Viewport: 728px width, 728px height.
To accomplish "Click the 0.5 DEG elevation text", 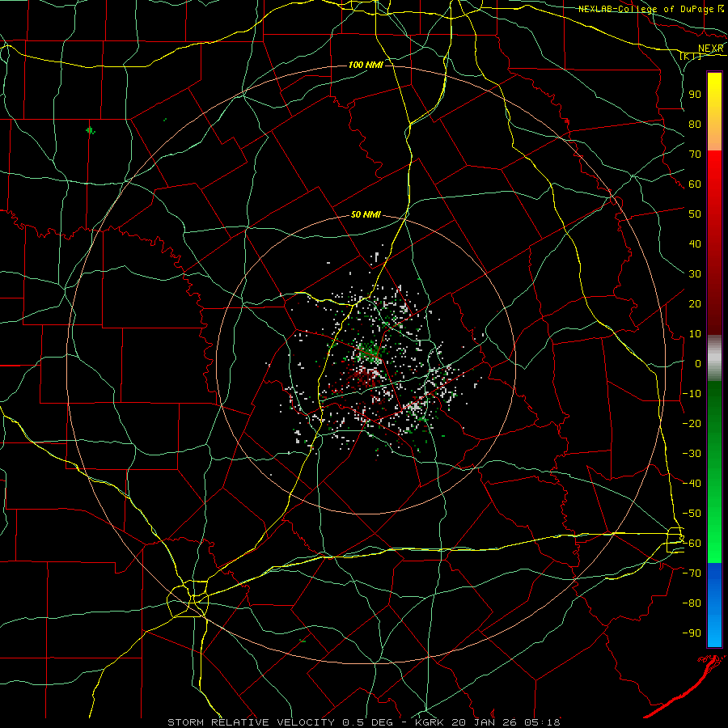I will tap(367, 722).
